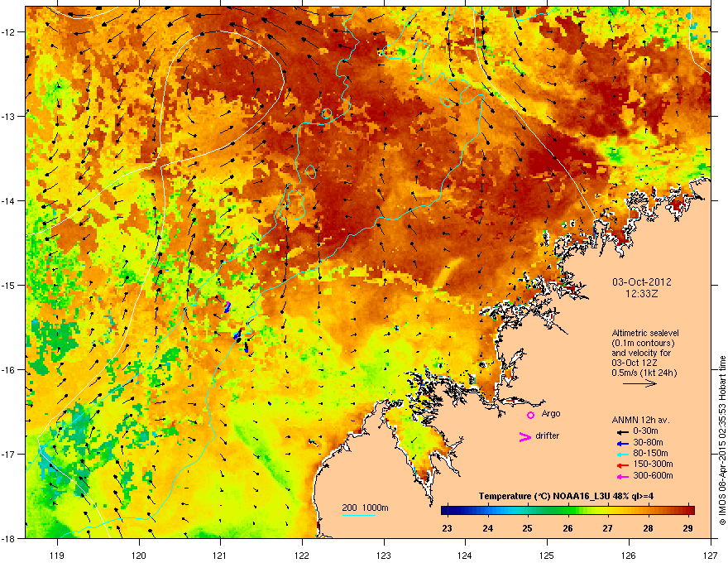Click the '150-300m' legend label
The image size is (728, 563).
pos(653,464)
